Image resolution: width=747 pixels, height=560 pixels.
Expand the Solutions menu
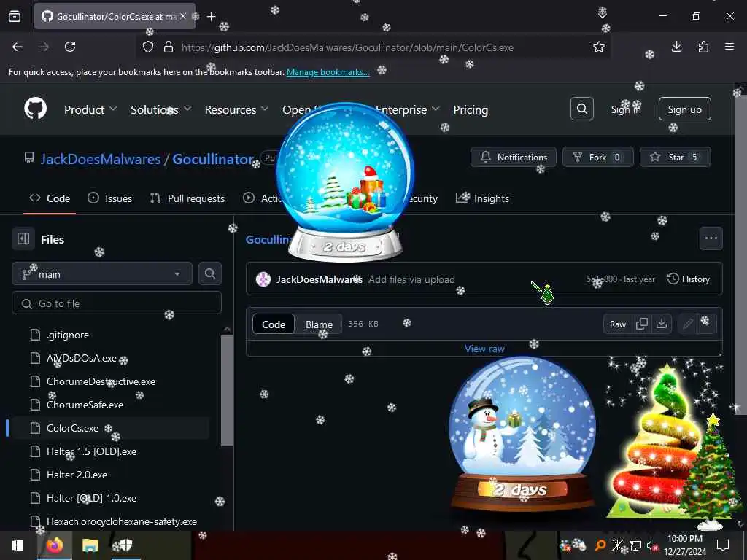[x=160, y=109]
